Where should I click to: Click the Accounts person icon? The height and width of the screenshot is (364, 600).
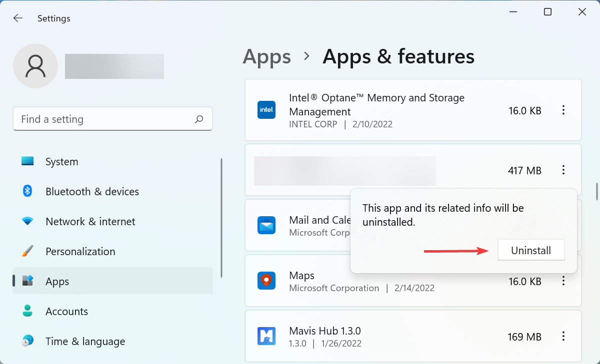tap(27, 311)
